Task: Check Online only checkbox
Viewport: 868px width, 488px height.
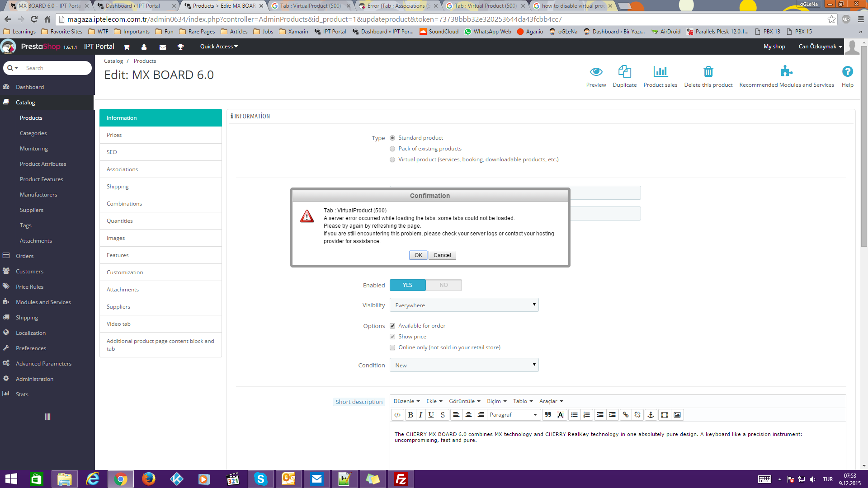Action: [392, 347]
